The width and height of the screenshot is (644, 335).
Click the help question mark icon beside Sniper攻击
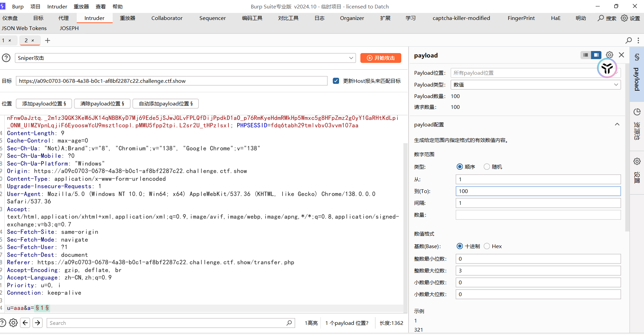tap(6, 58)
